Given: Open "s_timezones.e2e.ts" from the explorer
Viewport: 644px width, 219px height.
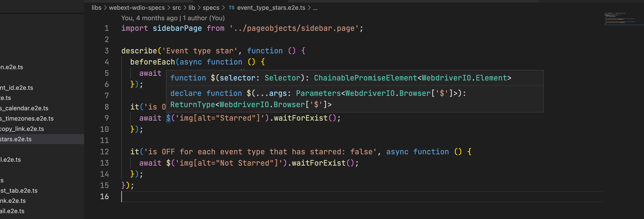Looking at the screenshot, I should pos(27,118).
